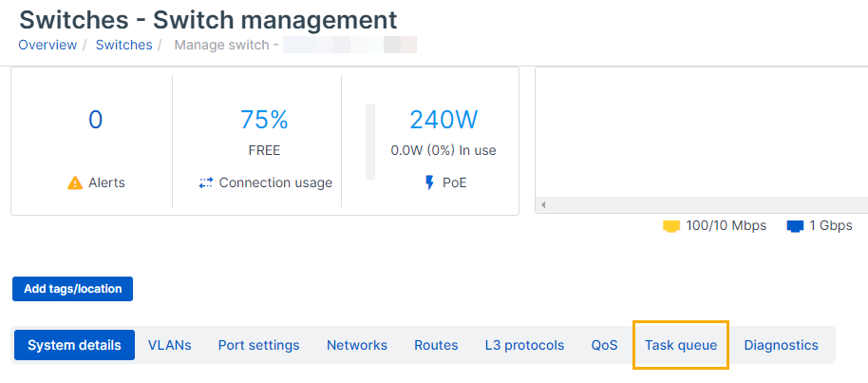
Task: Navigate to the Switches breadcrumb link
Action: (x=123, y=45)
